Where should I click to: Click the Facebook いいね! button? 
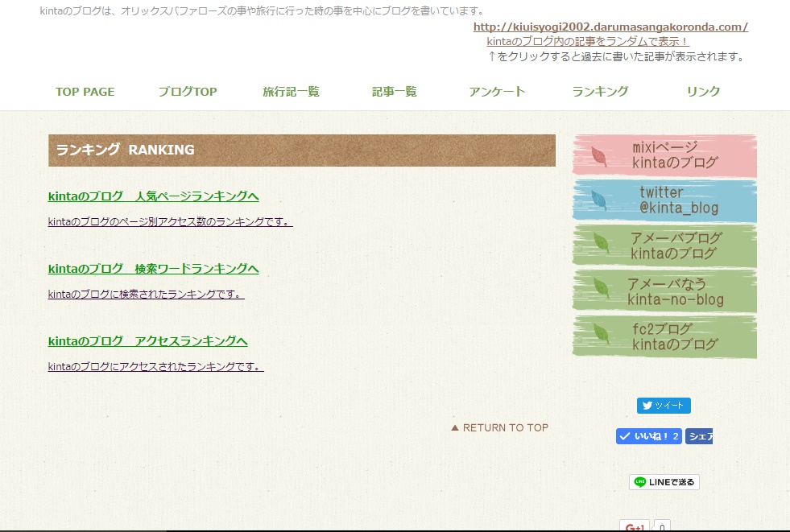(649, 436)
